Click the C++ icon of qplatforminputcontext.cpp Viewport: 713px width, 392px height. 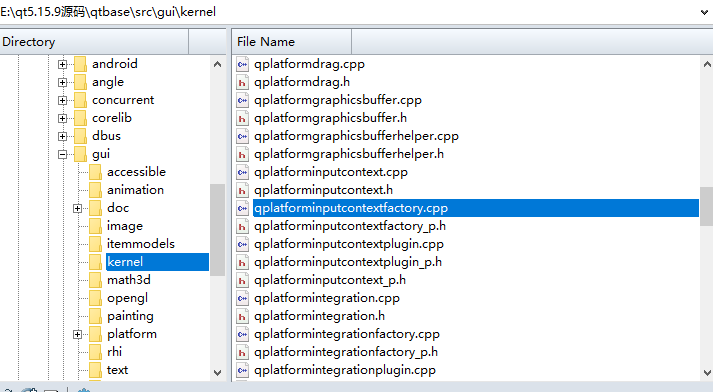click(x=242, y=172)
